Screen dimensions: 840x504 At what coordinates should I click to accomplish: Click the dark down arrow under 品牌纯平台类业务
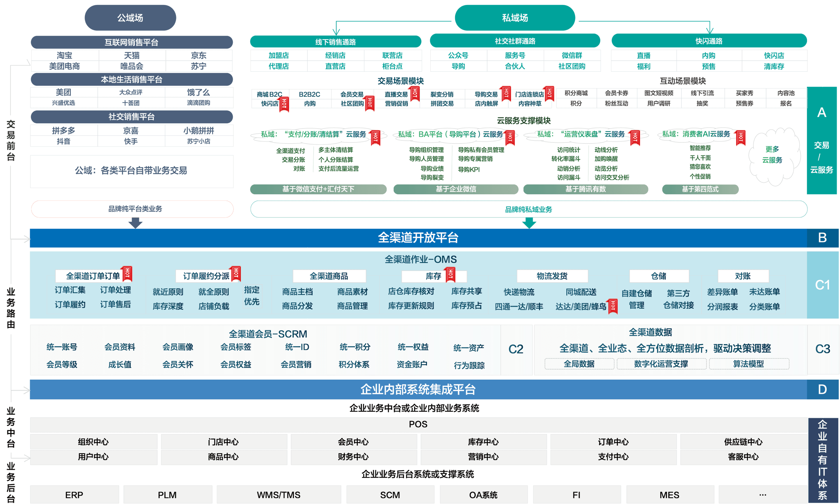point(135,223)
